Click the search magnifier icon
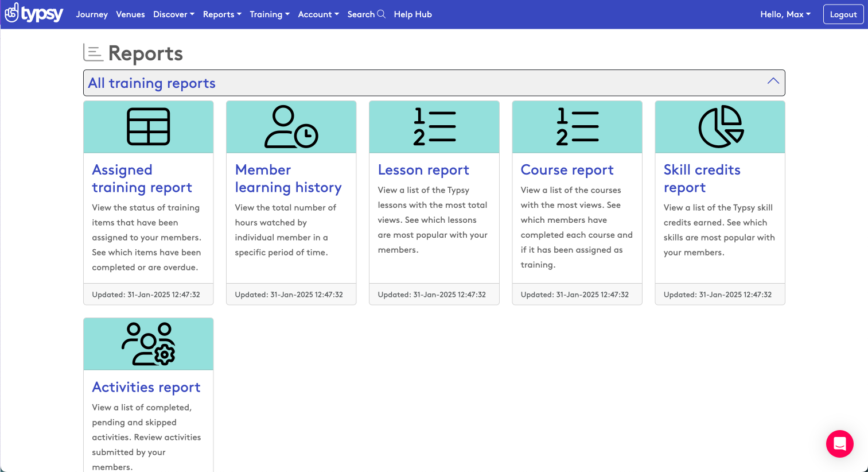 381,14
